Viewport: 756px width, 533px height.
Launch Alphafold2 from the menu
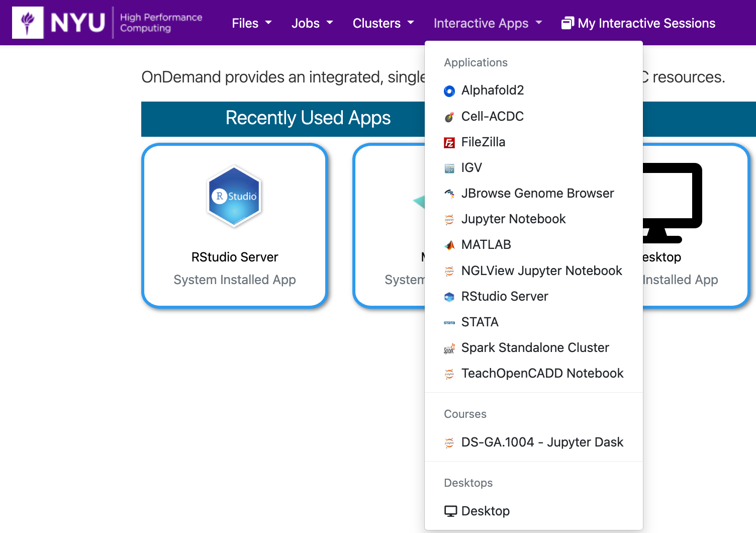point(534,91)
